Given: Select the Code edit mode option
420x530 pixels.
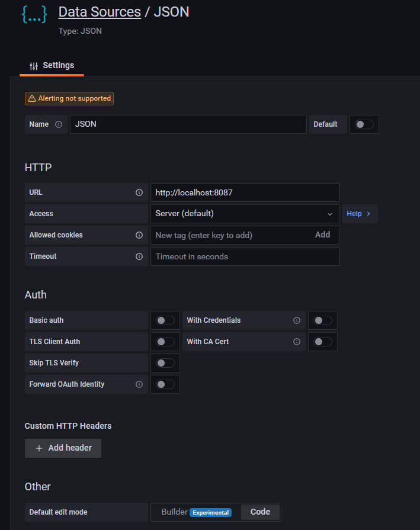Looking at the screenshot, I should (x=260, y=512).
